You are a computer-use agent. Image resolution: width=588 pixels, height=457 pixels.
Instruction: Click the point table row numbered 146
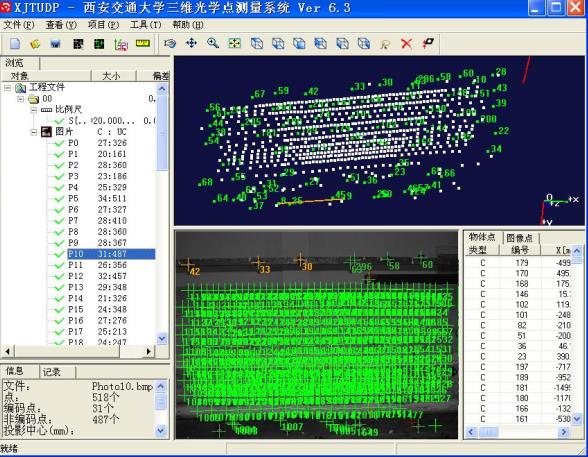[x=518, y=294]
